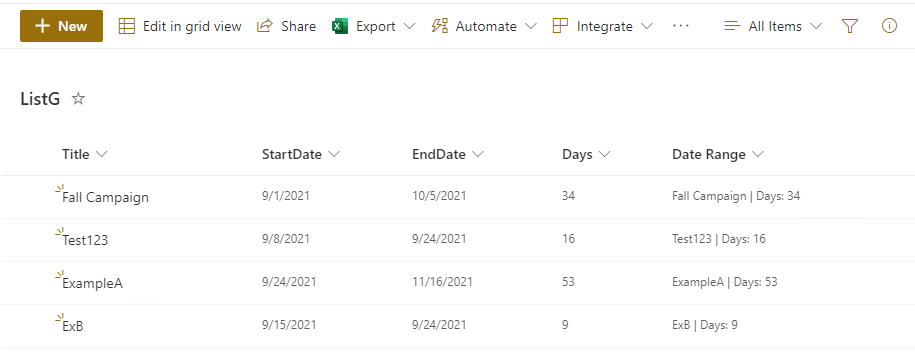Click the Automate flow icon

(439, 26)
